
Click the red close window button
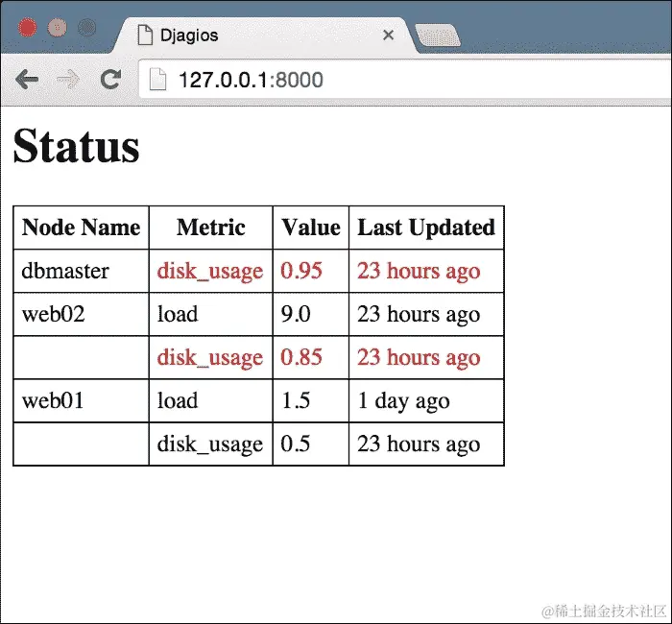pos(28,28)
